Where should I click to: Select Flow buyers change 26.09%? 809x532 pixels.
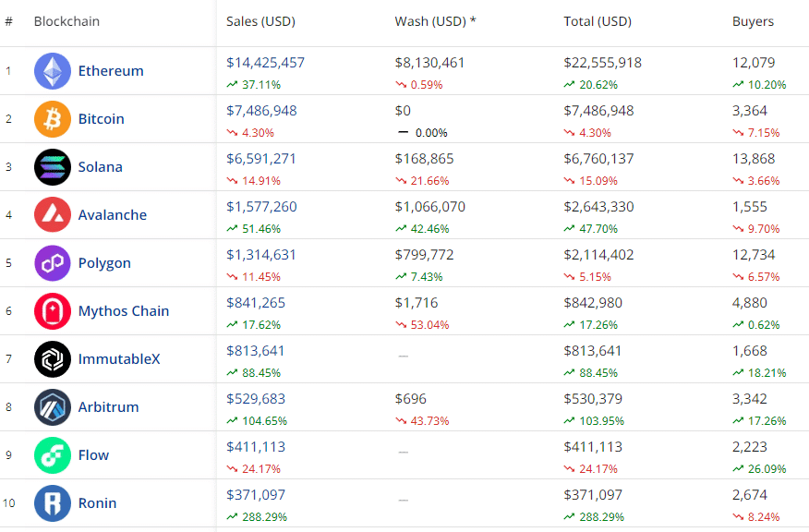coord(767,468)
